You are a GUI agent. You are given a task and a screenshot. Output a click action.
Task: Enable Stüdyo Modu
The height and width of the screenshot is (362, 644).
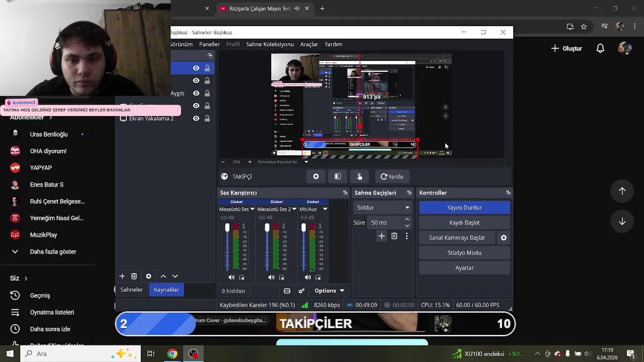(x=464, y=253)
